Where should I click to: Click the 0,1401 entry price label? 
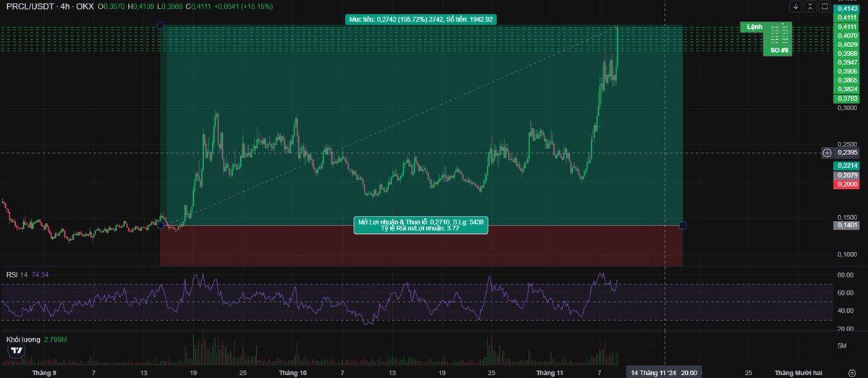coord(848,225)
